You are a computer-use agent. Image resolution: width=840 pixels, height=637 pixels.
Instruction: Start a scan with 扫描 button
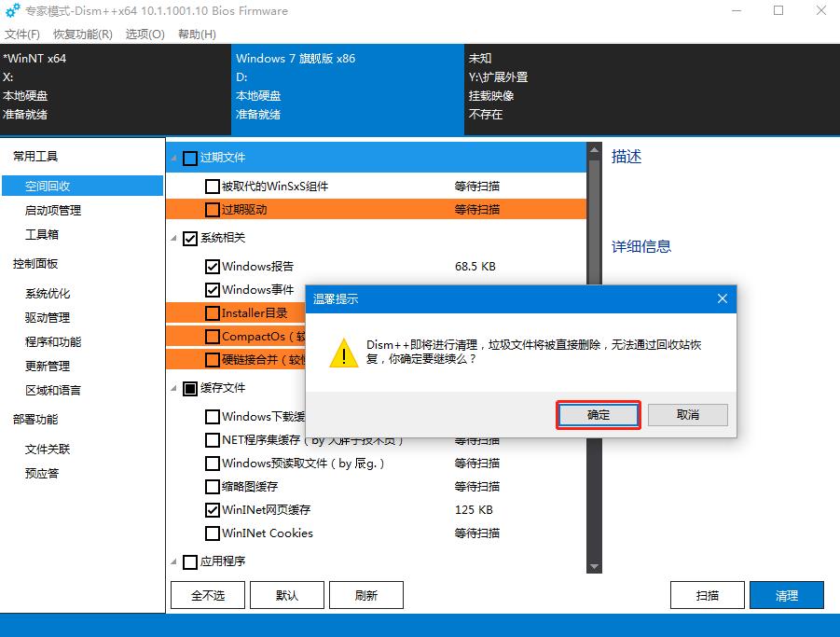(707, 594)
